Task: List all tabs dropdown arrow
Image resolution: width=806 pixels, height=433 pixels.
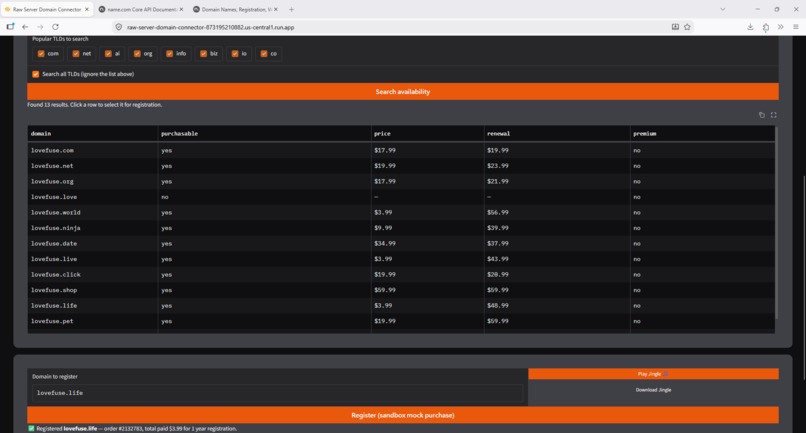Action: click(723, 9)
